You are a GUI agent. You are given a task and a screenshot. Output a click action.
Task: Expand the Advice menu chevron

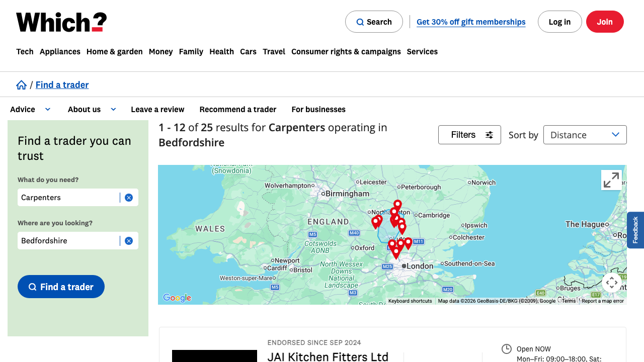pos(48,109)
